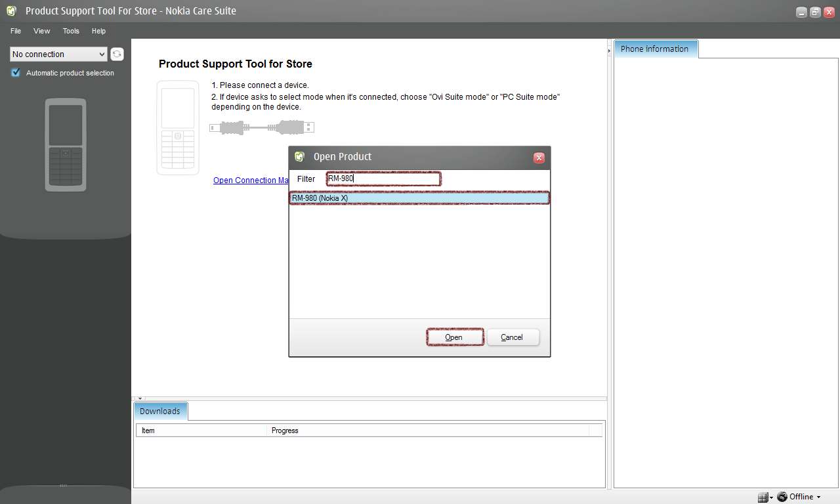Click the gray phone image in left sidebar

pyautogui.click(x=66, y=145)
